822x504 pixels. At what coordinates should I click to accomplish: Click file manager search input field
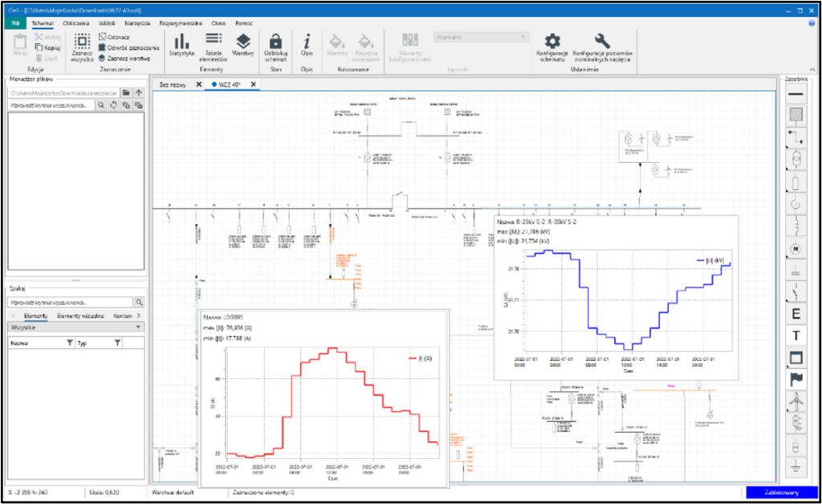click(51, 105)
